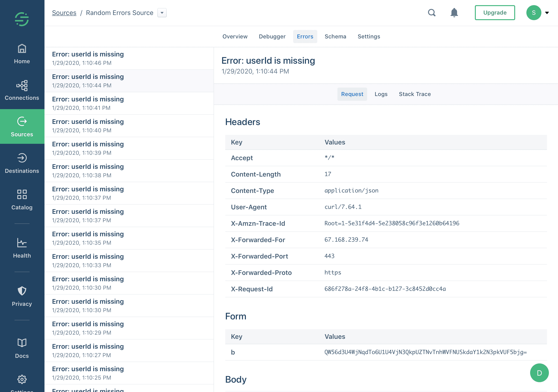Viewport: 558px width, 392px height.
Task: Select the error logged at 1:10:46 PM
Action: tap(129, 58)
